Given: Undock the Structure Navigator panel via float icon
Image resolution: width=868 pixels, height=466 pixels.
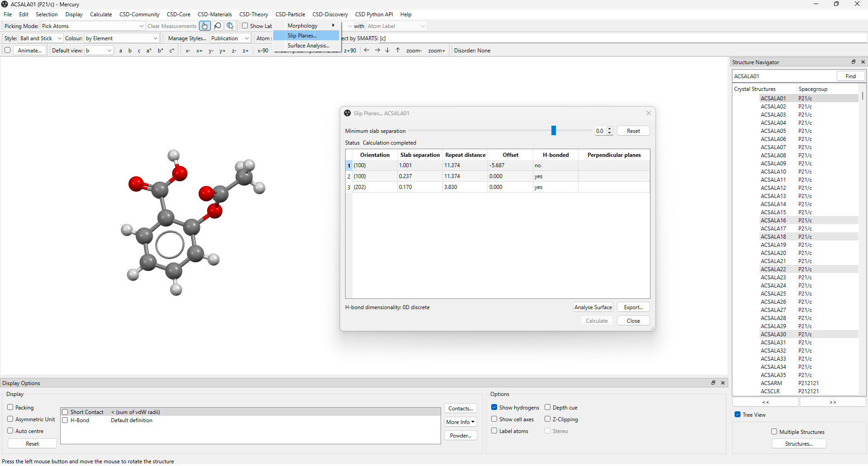Looking at the screenshot, I should coord(853,62).
